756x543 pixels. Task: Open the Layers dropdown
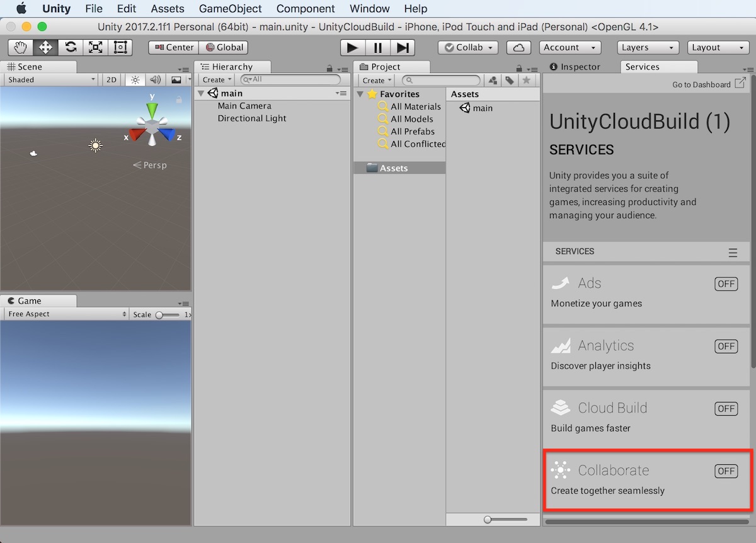click(647, 47)
